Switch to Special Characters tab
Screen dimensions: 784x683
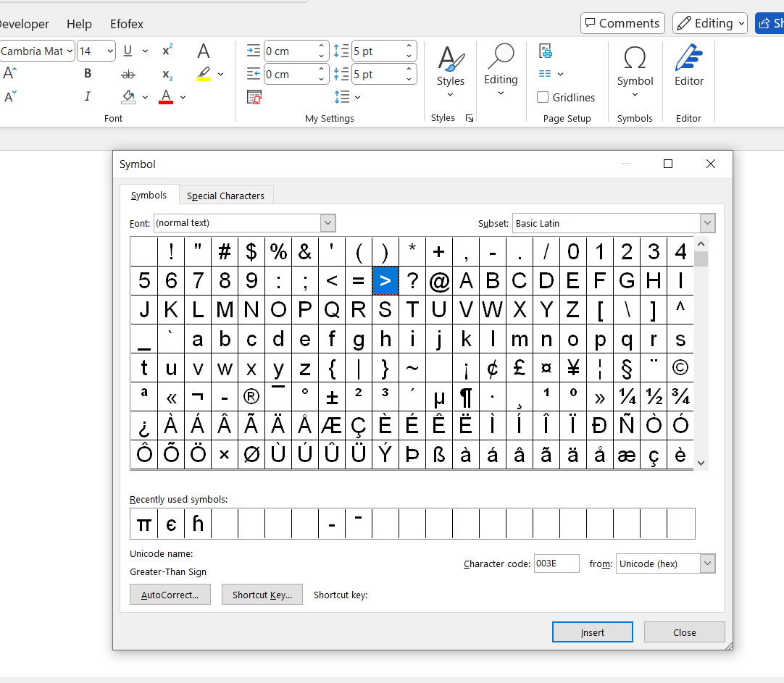pos(225,196)
